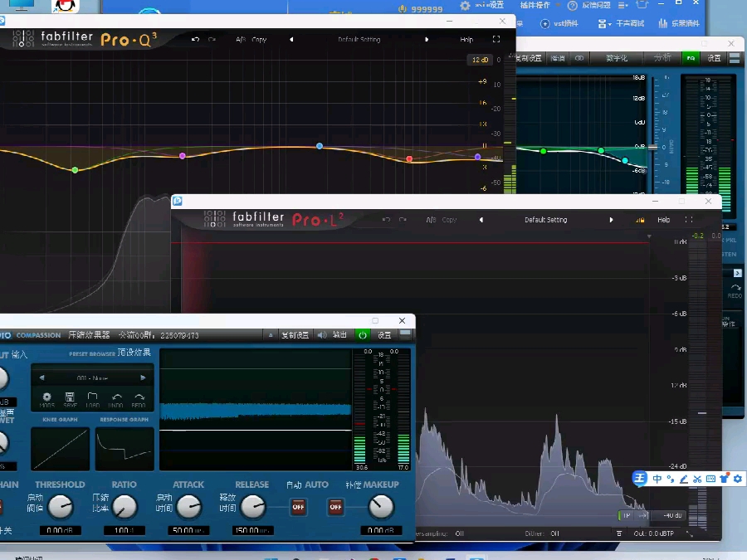Click the RESPONSE GRAPH display
The width and height of the screenshot is (747, 560).
point(124,449)
